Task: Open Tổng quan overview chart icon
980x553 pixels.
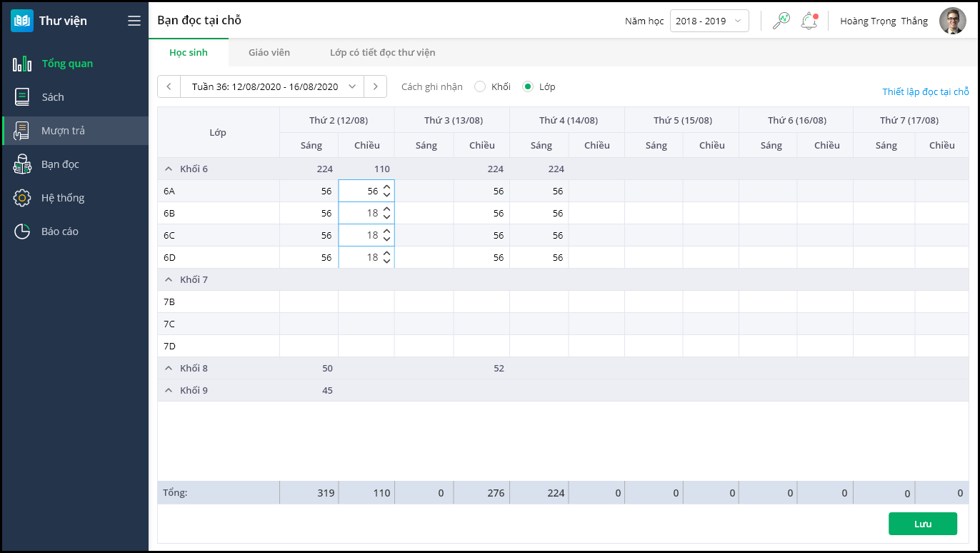Action: (22, 64)
